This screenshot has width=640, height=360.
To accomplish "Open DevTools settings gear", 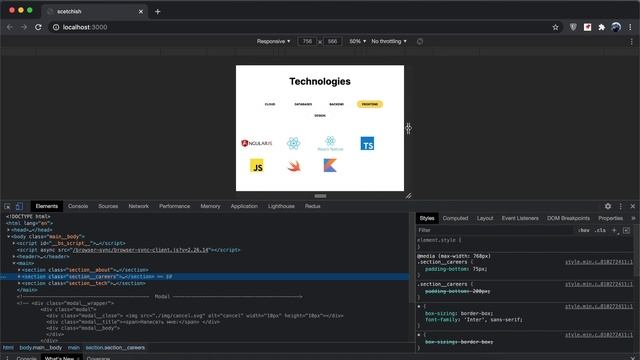I will pos(608,207).
